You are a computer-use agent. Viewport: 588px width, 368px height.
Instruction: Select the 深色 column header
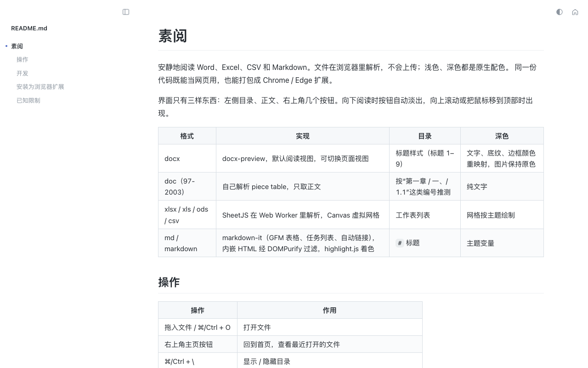(x=502, y=136)
